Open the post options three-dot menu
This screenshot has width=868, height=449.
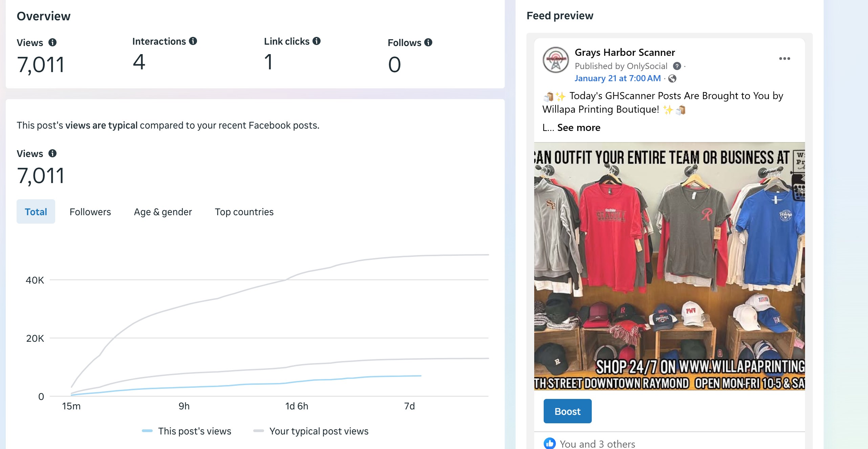click(784, 59)
